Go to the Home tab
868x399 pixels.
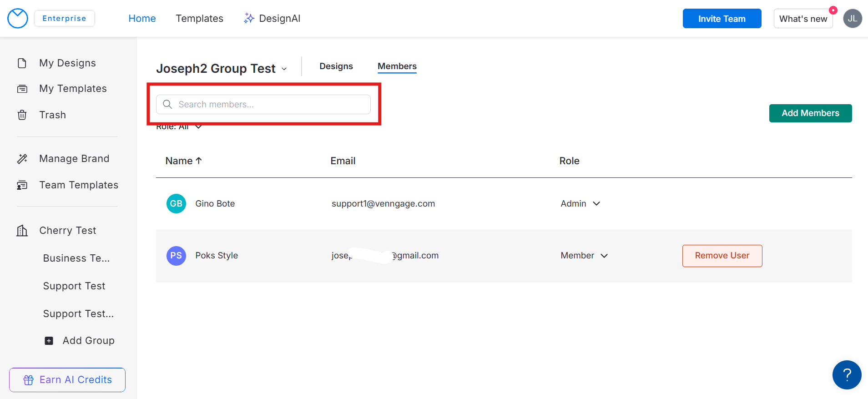[142, 18]
